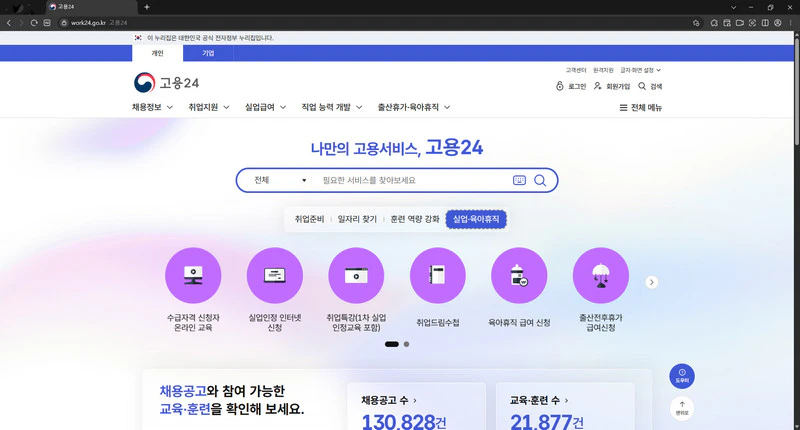Click the site info lock icon in address bar
Screen dimensions: 800x430
[x=64, y=22]
